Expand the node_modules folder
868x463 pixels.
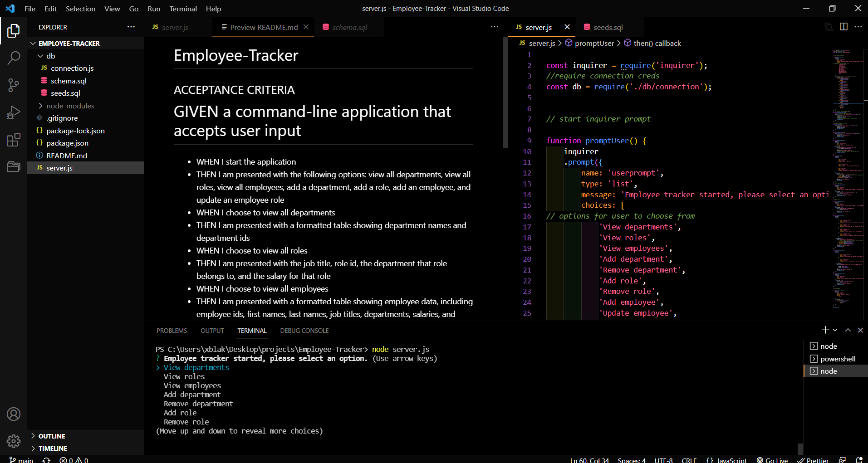[x=40, y=106]
